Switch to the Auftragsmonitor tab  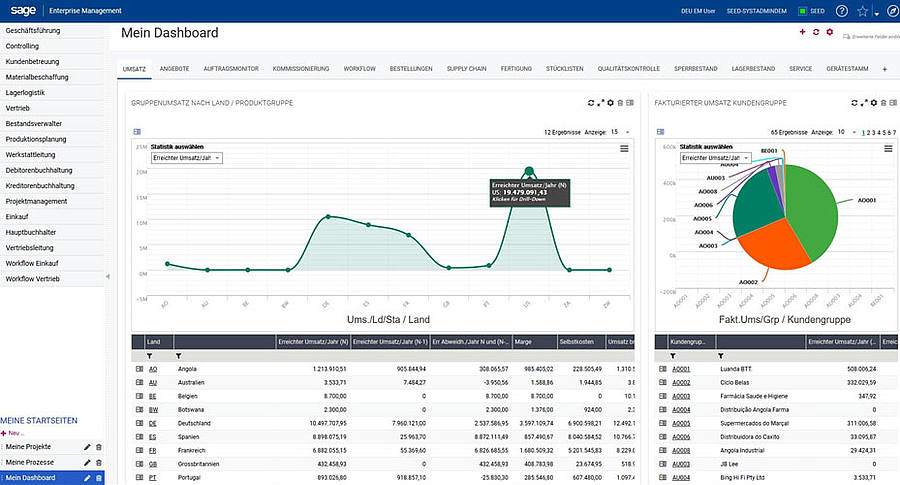point(231,68)
